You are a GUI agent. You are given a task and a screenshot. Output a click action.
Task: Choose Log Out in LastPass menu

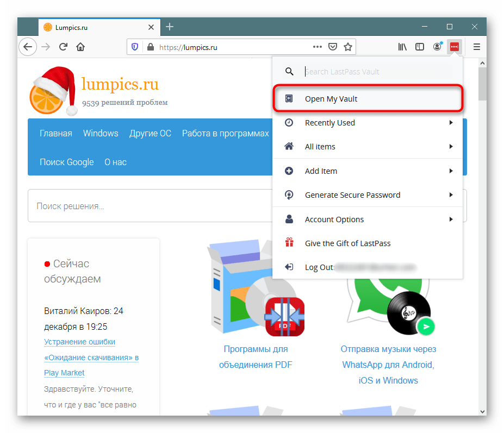coord(368,267)
